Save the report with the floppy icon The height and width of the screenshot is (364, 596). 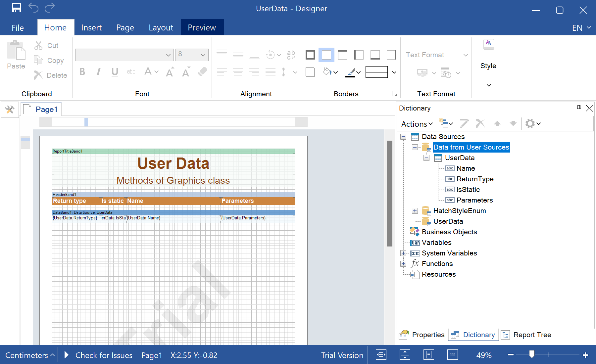click(x=17, y=8)
